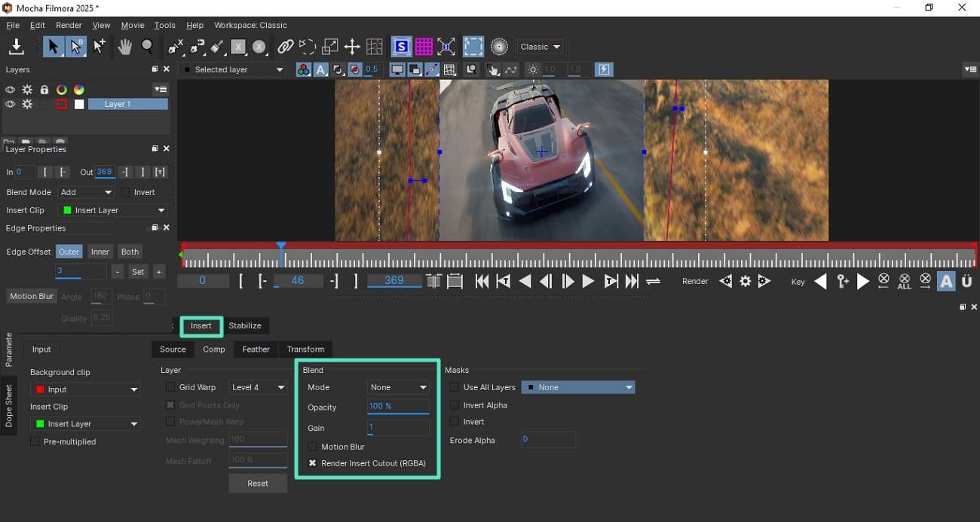Uncheck Render Insert Cutout (RGBA)

point(312,463)
